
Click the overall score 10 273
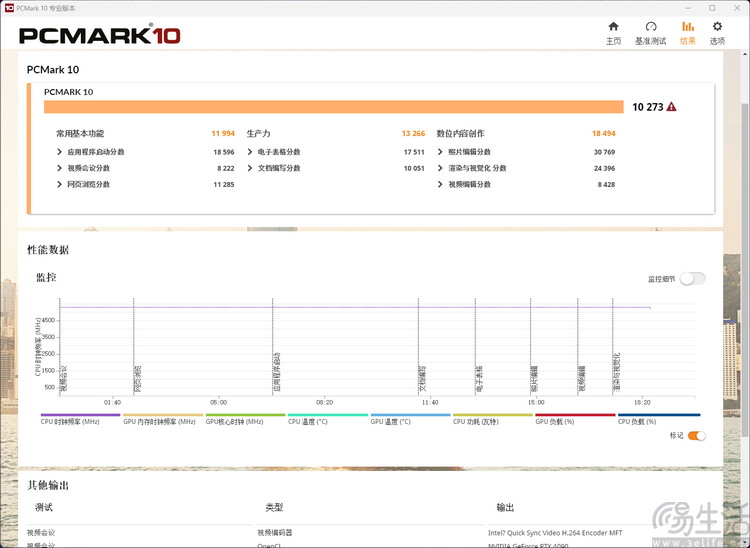pyautogui.click(x=648, y=107)
